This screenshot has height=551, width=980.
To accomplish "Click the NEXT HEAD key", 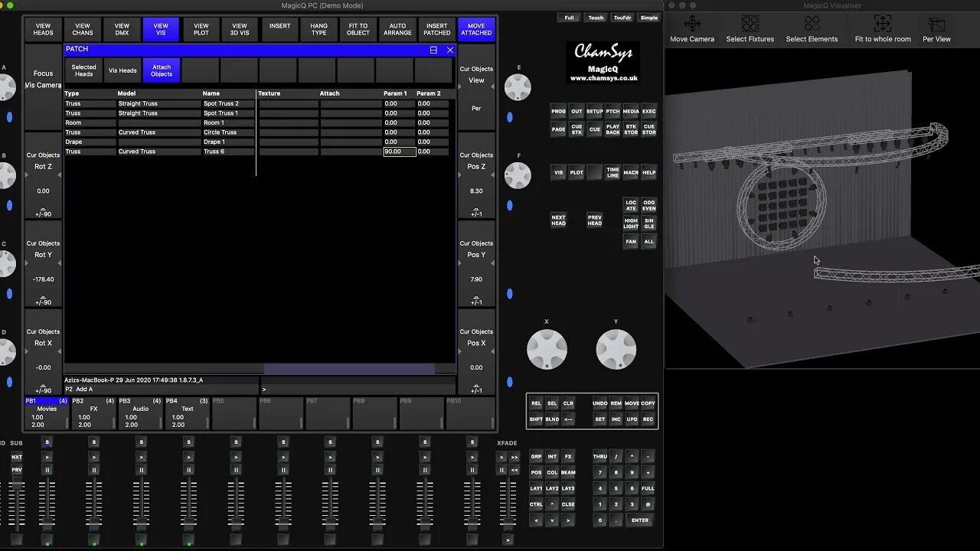I will (x=558, y=220).
